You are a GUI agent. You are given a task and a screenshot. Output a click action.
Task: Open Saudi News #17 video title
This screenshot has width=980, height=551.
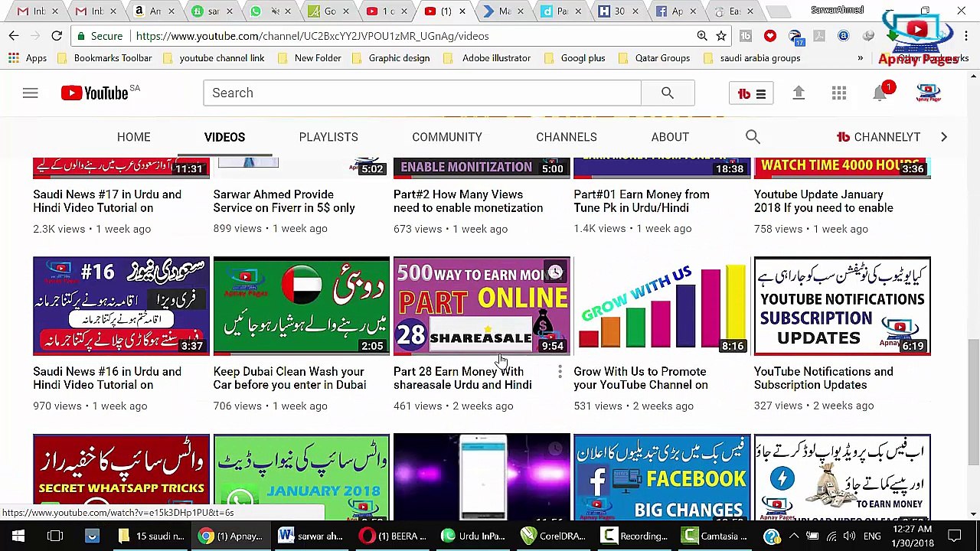107,201
